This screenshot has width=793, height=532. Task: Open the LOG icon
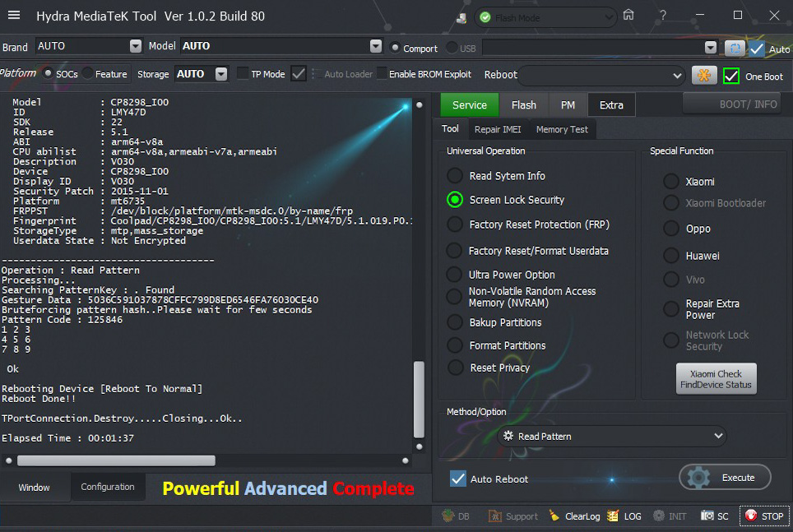coord(613,516)
